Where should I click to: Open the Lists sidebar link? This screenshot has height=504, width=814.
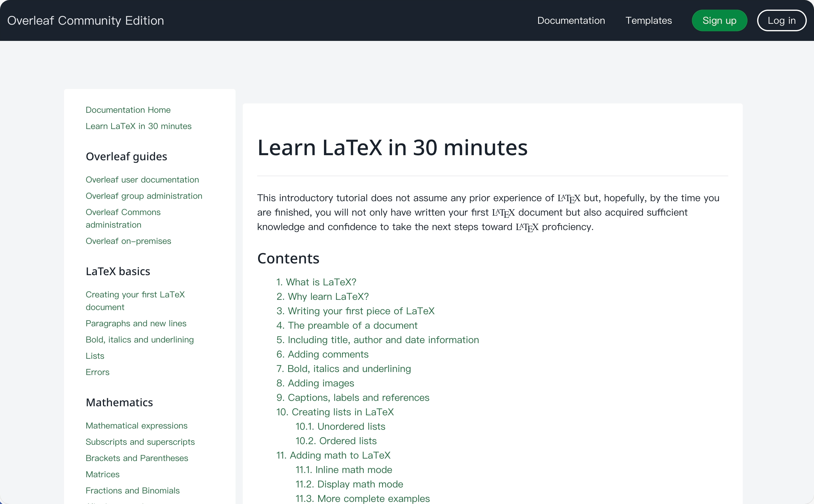(95, 356)
